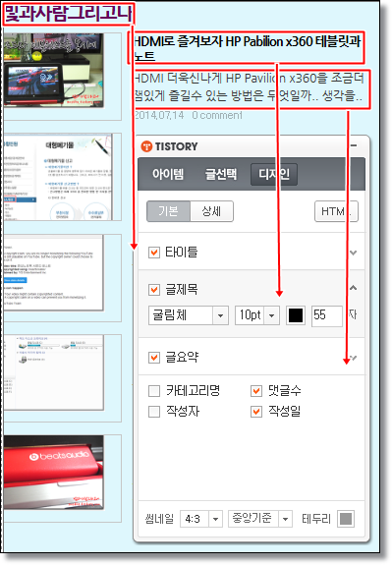
Task: Expand the 타이틀 section chevron
Action: (354, 253)
